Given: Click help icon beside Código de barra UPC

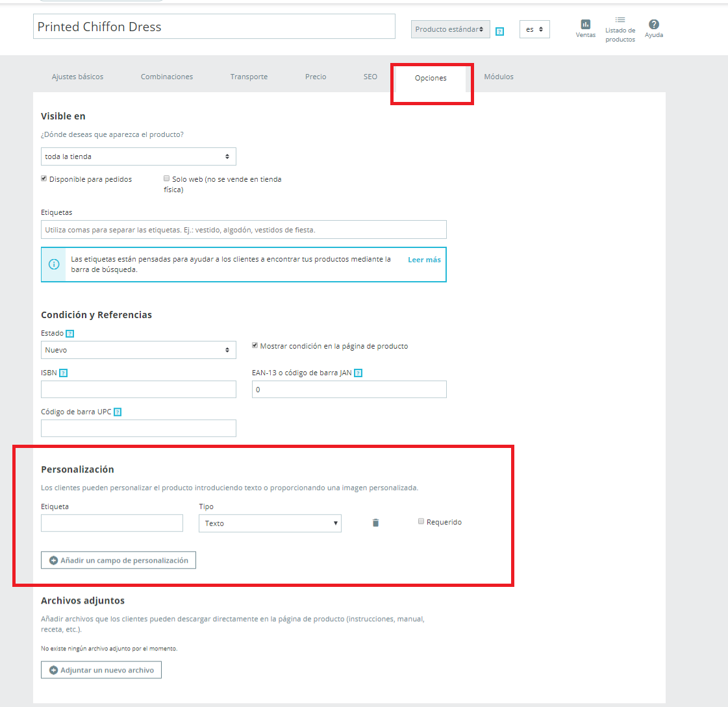Looking at the screenshot, I should pos(118,412).
